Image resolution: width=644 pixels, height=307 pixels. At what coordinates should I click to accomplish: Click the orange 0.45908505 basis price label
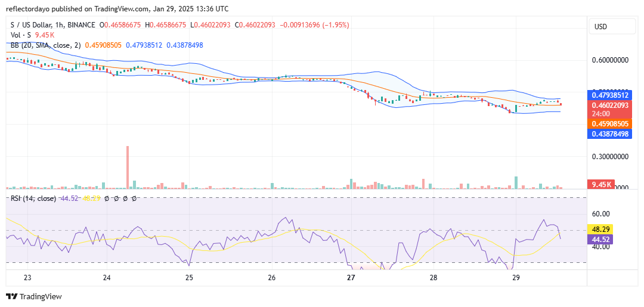coord(610,123)
